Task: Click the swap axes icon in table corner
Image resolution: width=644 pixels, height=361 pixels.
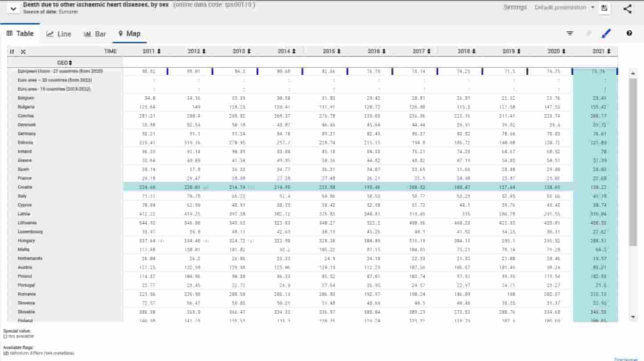Action: point(23,52)
